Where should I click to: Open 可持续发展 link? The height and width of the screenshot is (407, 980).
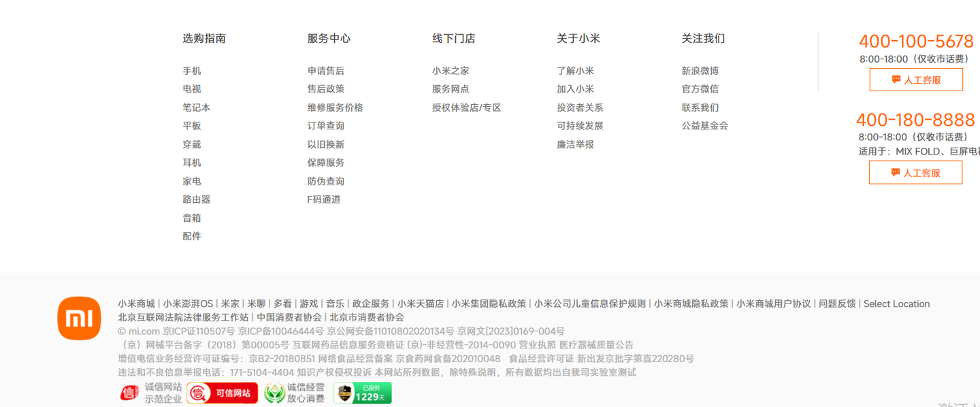581,126
